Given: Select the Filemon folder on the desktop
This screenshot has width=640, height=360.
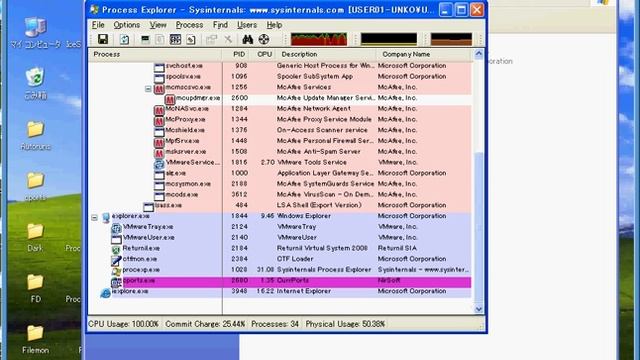Looking at the screenshot, I should (36, 333).
